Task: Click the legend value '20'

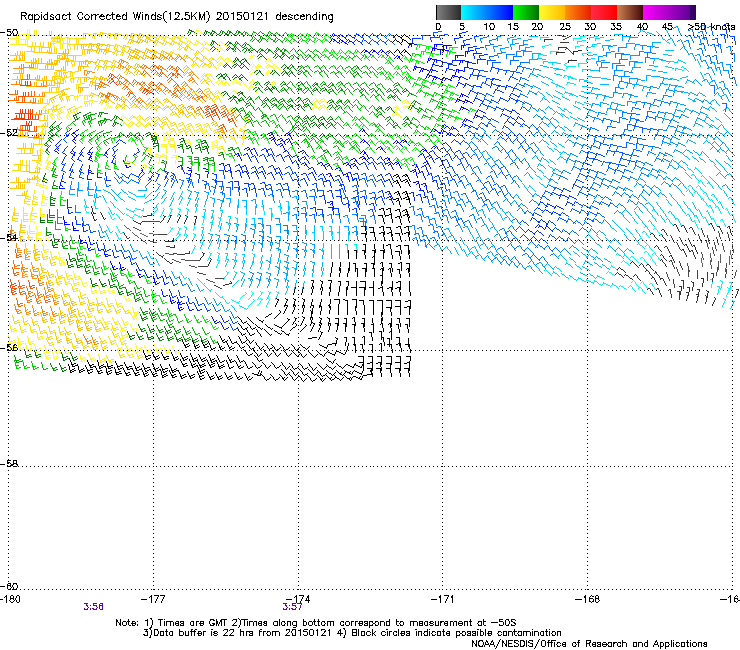Action: tap(537, 27)
